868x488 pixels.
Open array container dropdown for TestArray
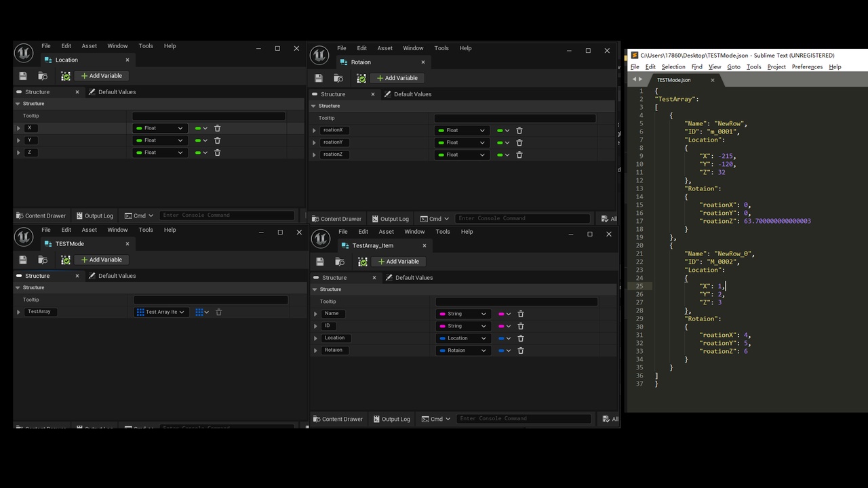[202, 312]
